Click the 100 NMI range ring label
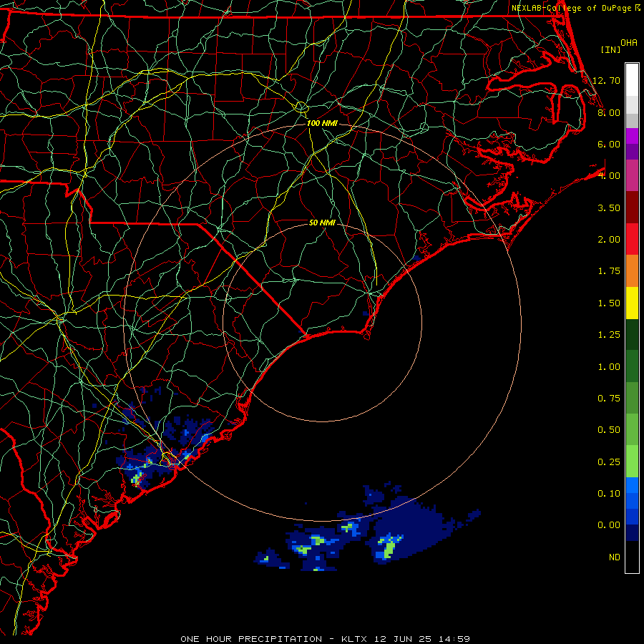The image size is (644, 644). pos(322,123)
